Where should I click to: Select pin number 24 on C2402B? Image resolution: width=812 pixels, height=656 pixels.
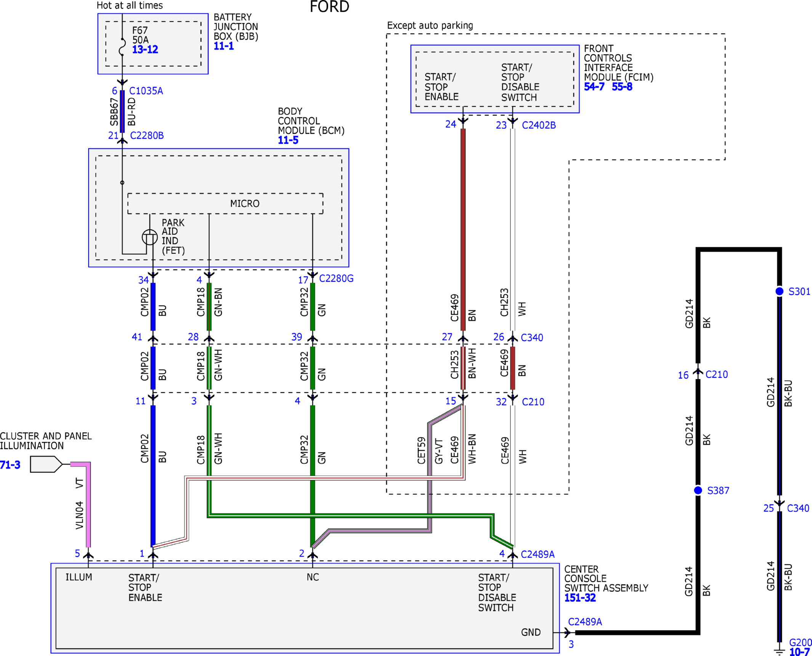click(x=451, y=124)
